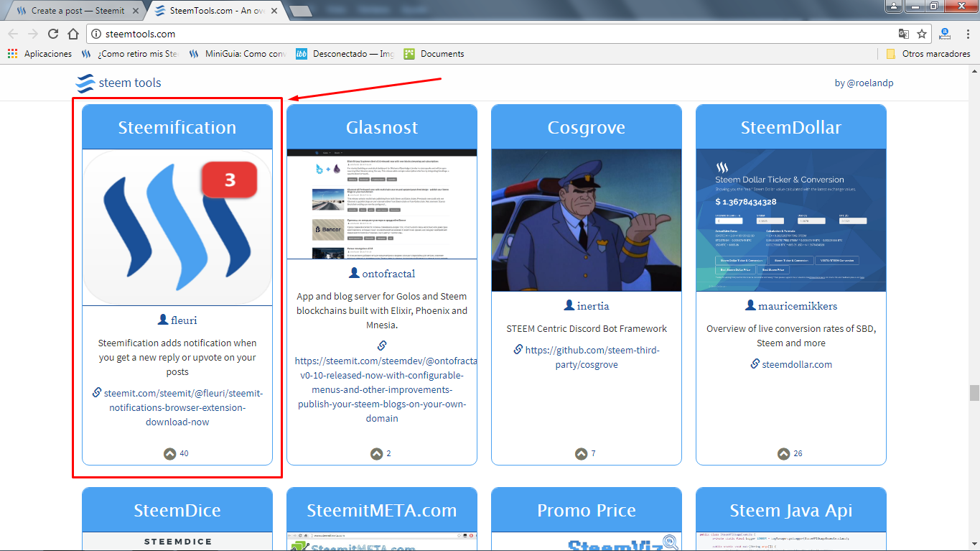This screenshot has width=980, height=551.
Task: Click the page vertical scrollbar thumb
Action: 974,392
